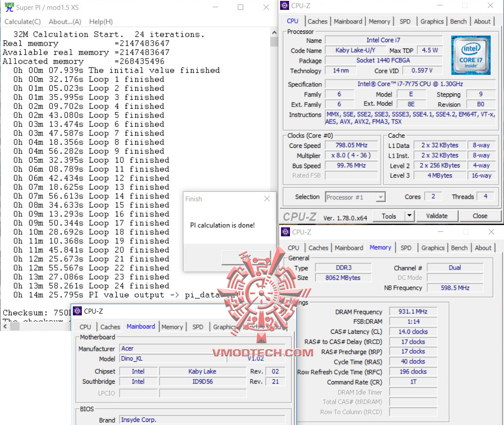Open Memory tab in top CPU-Z window
This screenshot has width=504, height=425.
pyautogui.click(x=379, y=22)
